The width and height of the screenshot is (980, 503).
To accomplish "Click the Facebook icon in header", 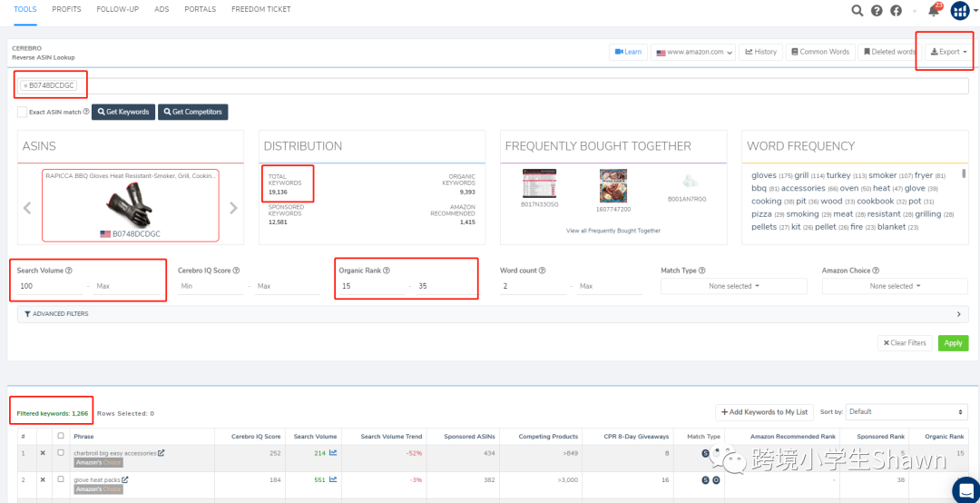I will tap(896, 11).
